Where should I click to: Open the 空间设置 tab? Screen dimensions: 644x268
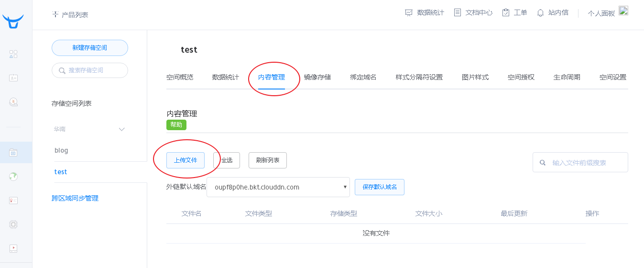click(x=613, y=77)
